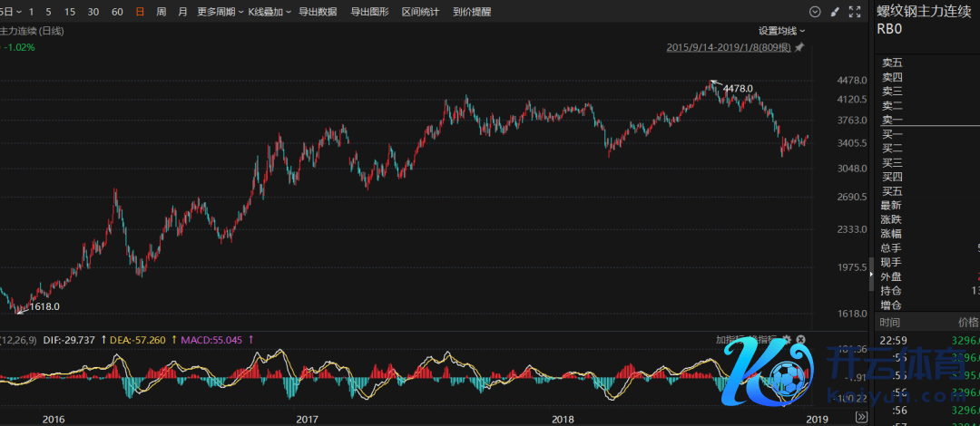Open MACD indicator settings gear
This screenshot has width=980, height=426.
coord(787,340)
